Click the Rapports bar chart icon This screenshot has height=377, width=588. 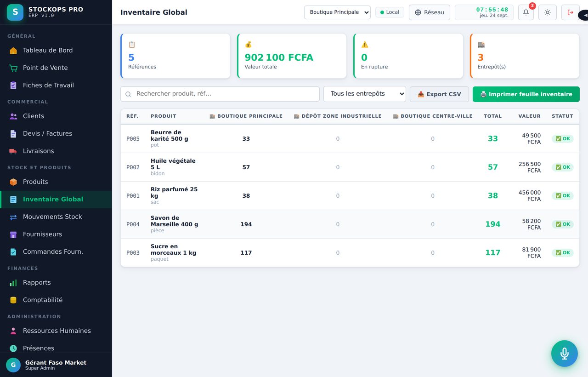pyautogui.click(x=13, y=283)
